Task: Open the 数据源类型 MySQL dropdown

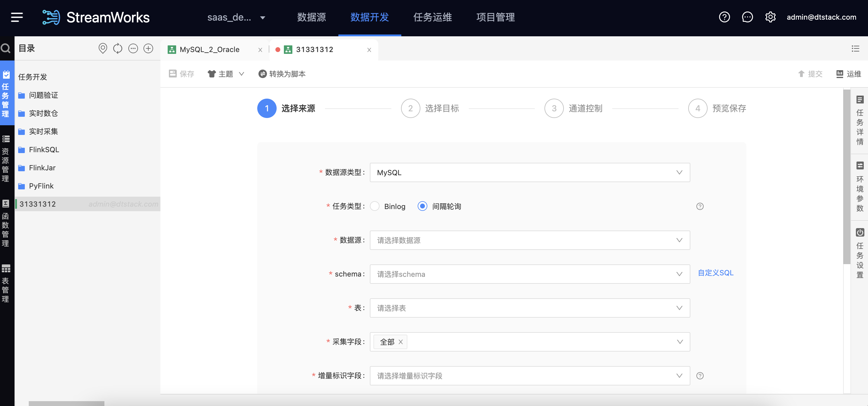Action: coord(530,172)
